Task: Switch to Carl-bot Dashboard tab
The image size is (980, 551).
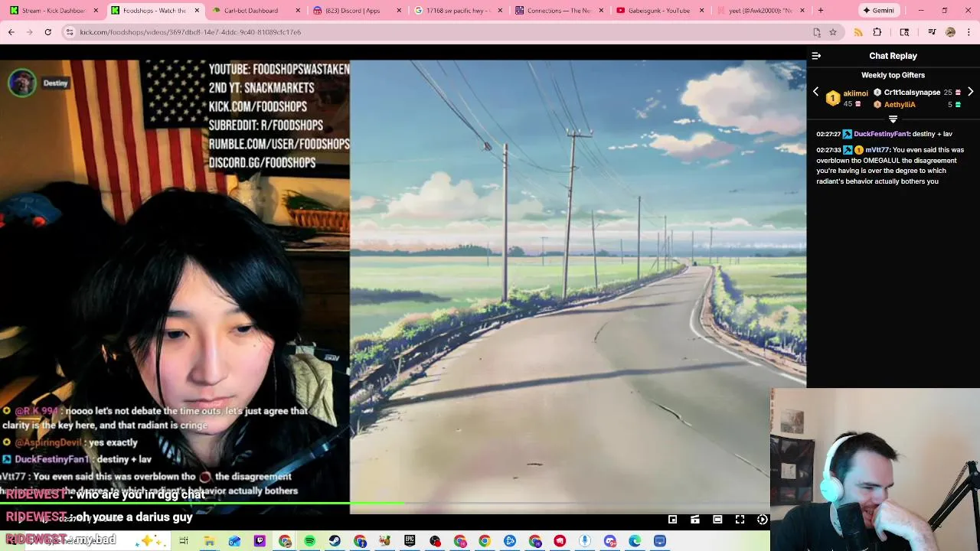Action: click(256, 11)
